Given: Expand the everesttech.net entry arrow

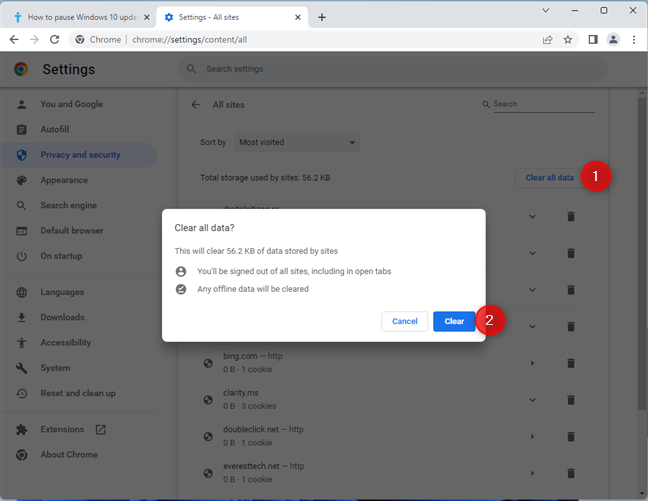Looking at the screenshot, I should (x=532, y=473).
